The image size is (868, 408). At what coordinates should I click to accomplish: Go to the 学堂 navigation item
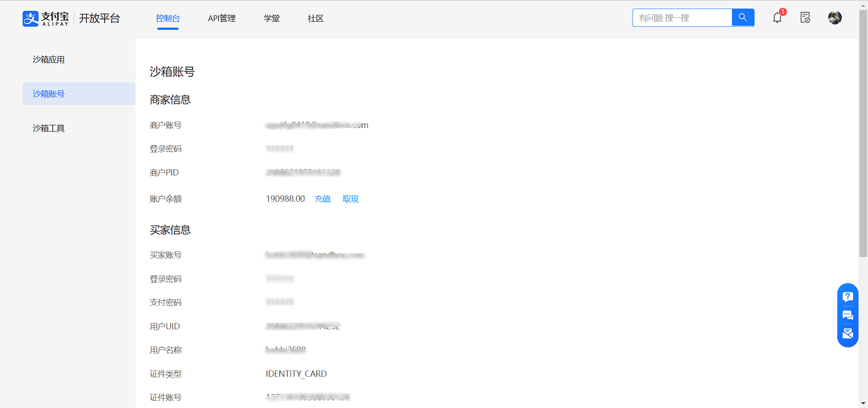pyautogui.click(x=272, y=19)
